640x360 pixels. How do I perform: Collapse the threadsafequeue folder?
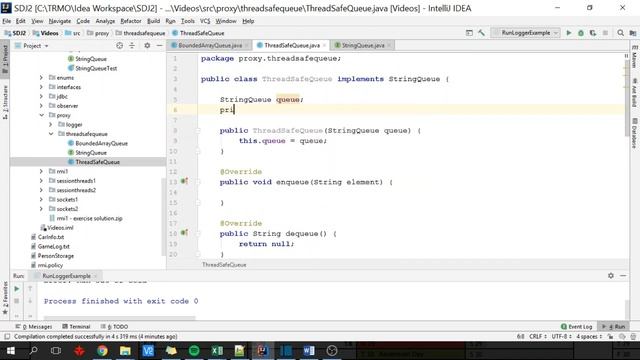51,134
